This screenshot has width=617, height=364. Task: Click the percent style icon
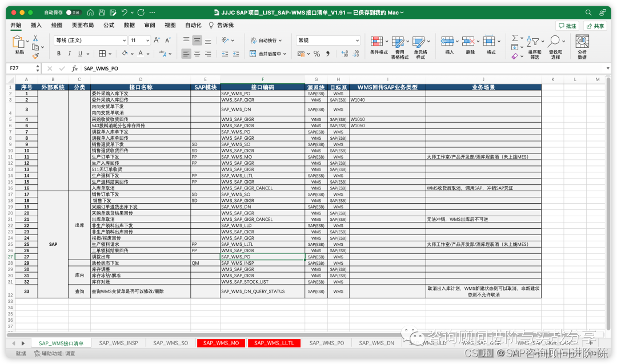316,54
